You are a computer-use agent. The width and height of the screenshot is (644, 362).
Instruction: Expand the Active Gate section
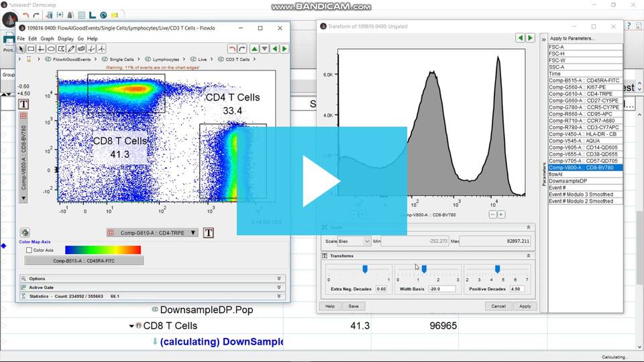pyautogui.click(x=279, y=288)
